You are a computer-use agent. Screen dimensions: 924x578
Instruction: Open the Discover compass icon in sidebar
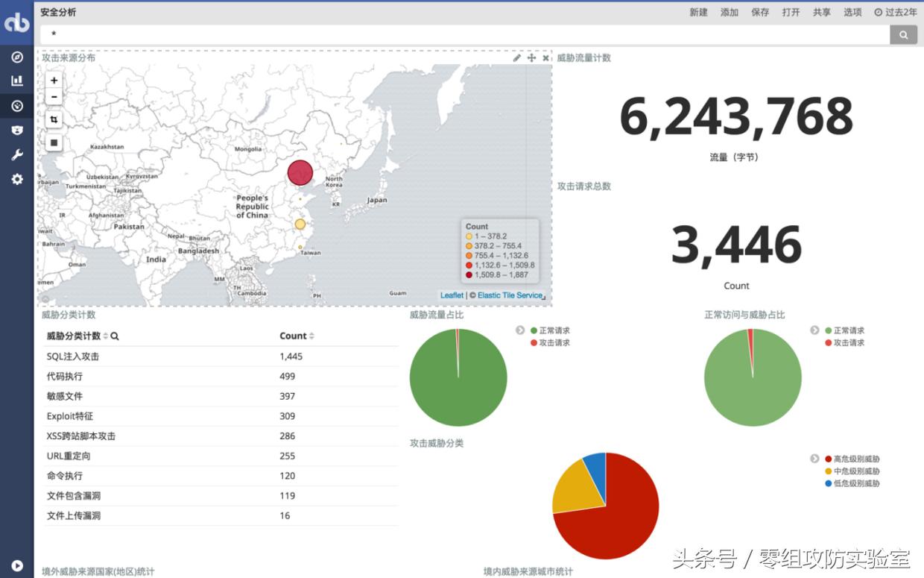(x=16, y=57)
